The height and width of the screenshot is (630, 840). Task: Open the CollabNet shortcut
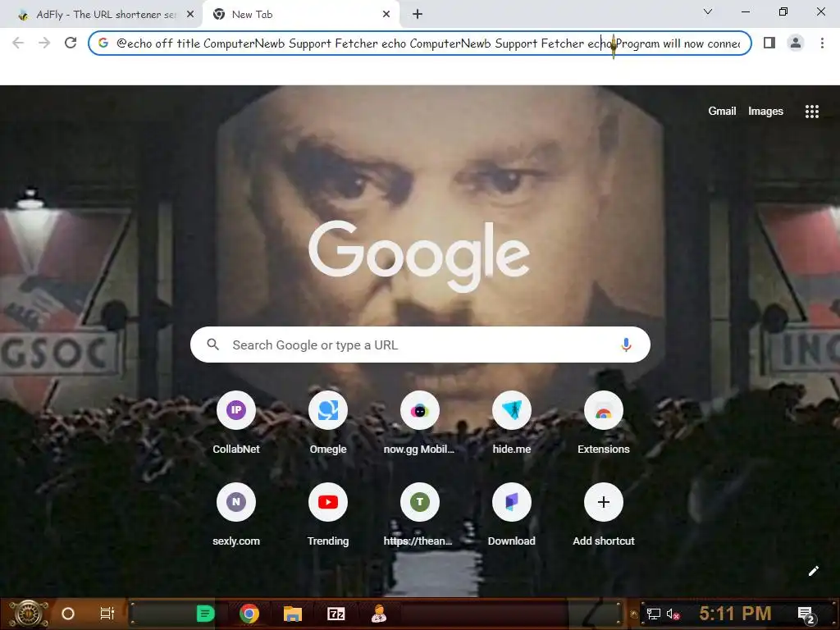point(235,422)
